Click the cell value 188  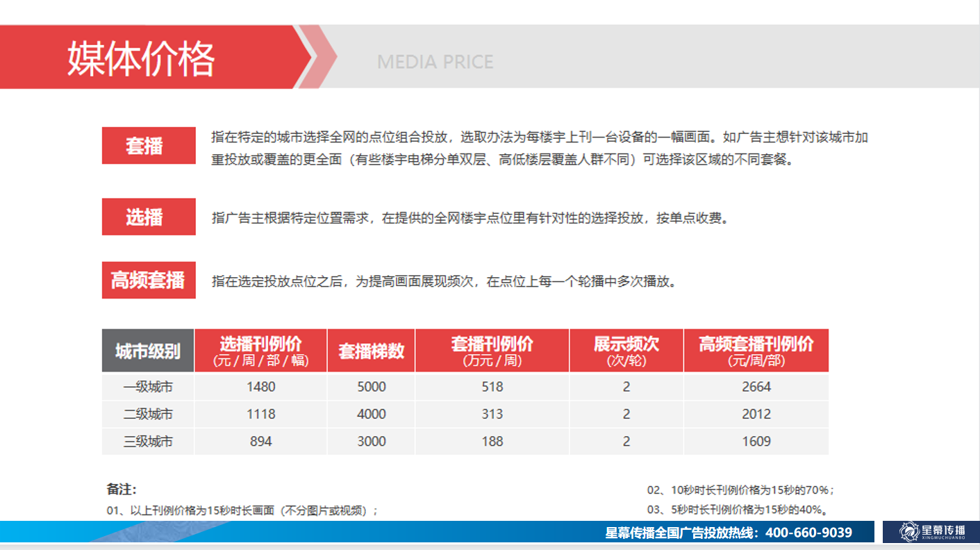(x=492, y=441)
